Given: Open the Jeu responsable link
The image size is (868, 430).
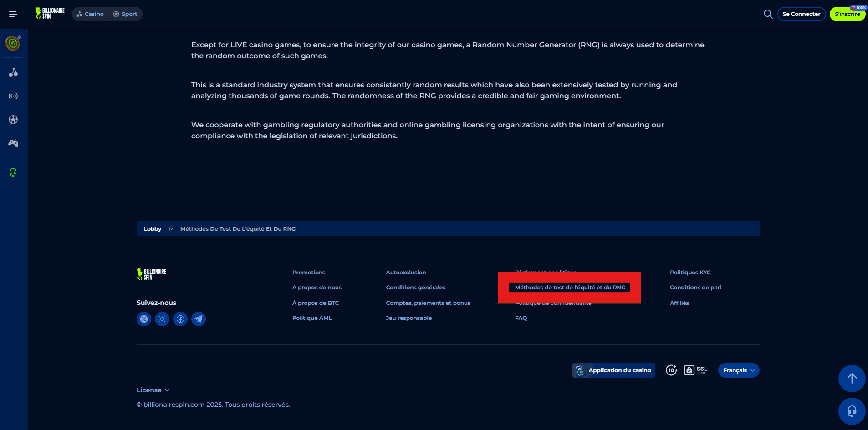Looking at the screenshot, I should pyautogui.click(x=408, y=318).
